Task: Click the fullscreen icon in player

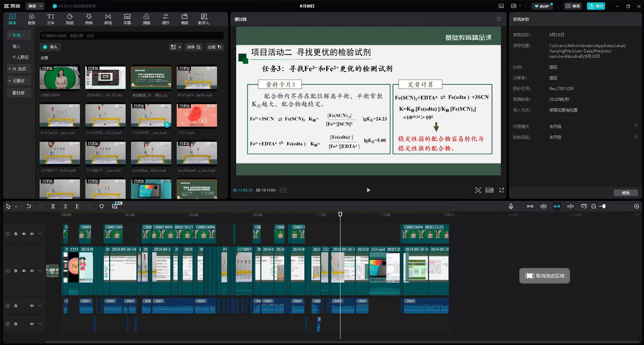Action: coord(501,190)
